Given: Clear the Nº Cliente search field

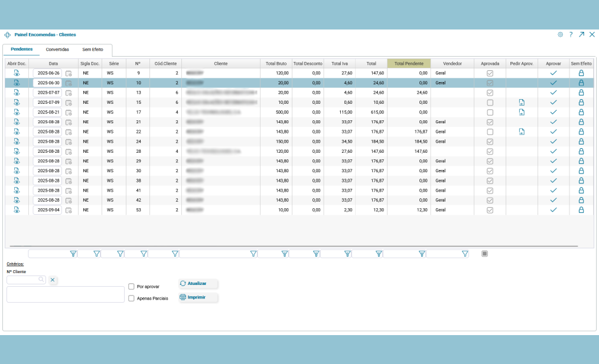Looking at the screenshot, I should [x=53, y=280].
